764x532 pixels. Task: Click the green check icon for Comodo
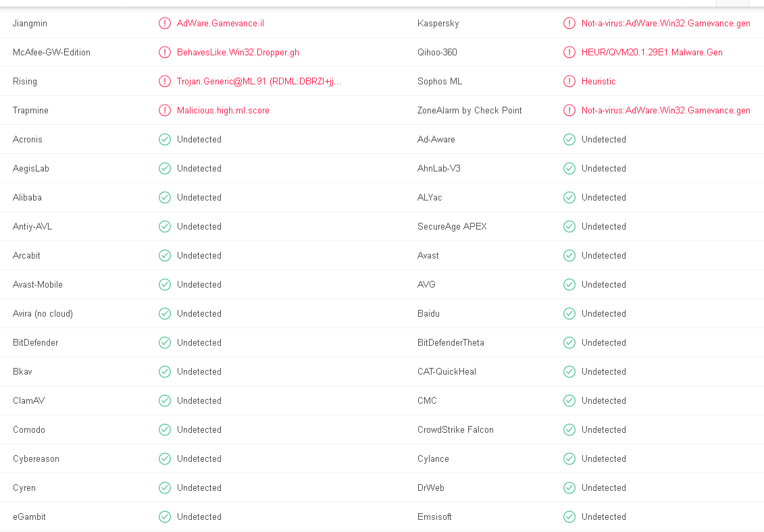coord(165,429)
